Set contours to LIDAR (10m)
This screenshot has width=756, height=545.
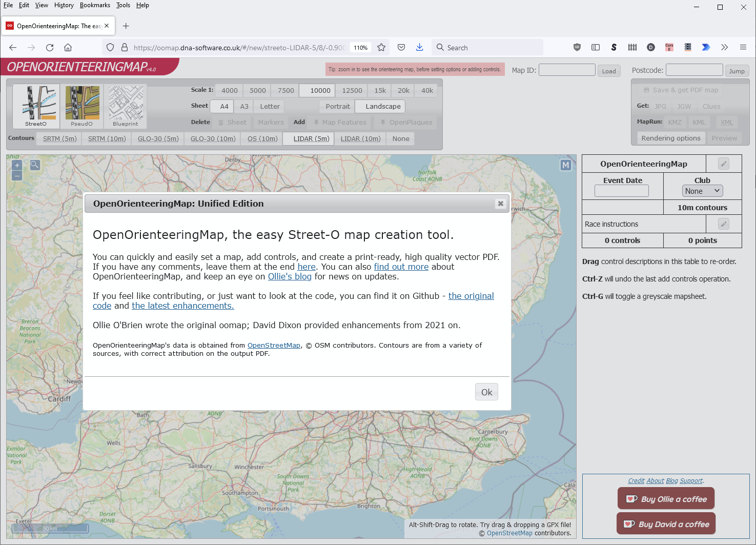tap(360, 138)
